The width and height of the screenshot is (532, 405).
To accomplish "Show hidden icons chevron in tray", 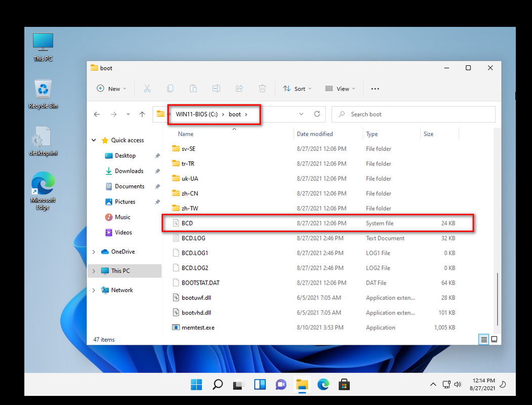I will 433,384.
